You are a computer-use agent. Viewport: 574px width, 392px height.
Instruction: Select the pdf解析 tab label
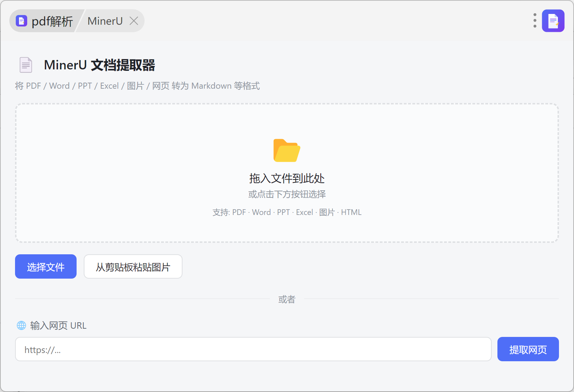pos(52,21)
